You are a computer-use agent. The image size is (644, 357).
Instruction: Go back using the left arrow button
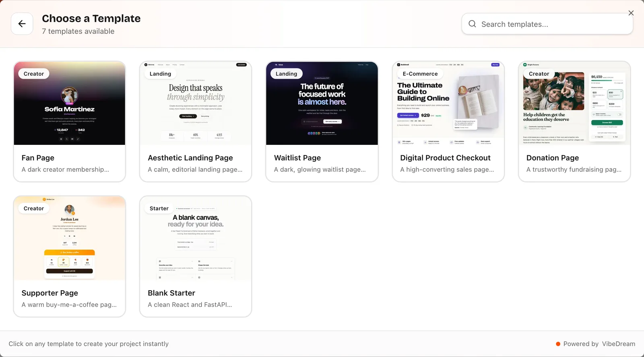[x=22, y=24]
